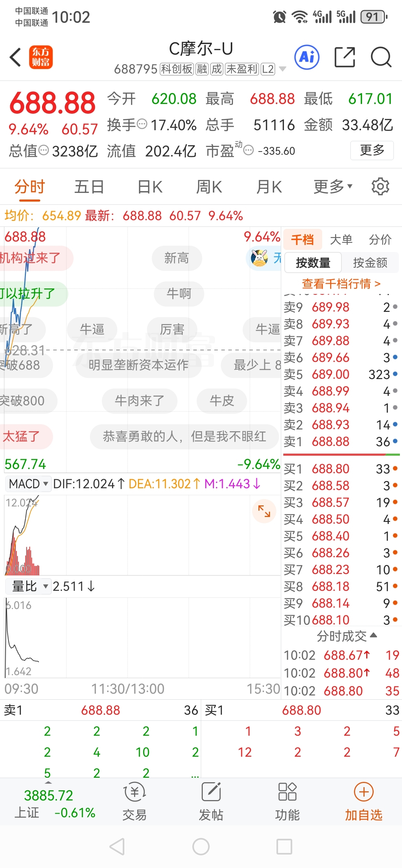This screenshot has width=402, height=868.
Task: Open the 东方财富 logo icon
Action: (x=41, y=57)
